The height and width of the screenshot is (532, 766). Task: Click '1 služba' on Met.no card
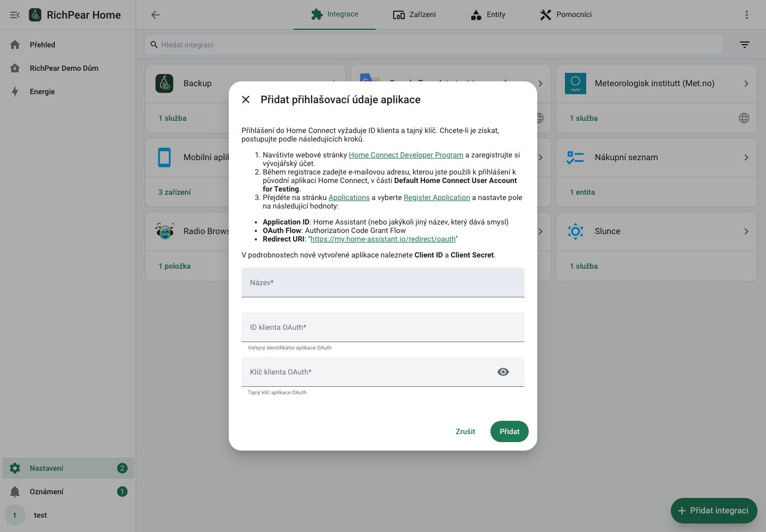(x=584, y=118)
